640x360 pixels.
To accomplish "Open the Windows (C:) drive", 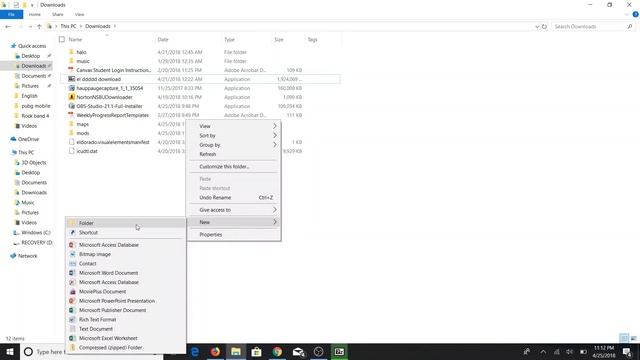I will [x=36, y=233].
